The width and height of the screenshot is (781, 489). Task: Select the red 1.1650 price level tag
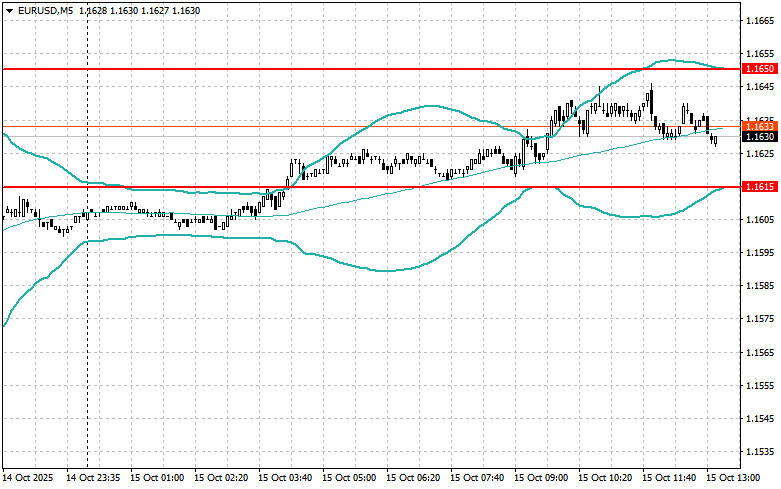759,69
